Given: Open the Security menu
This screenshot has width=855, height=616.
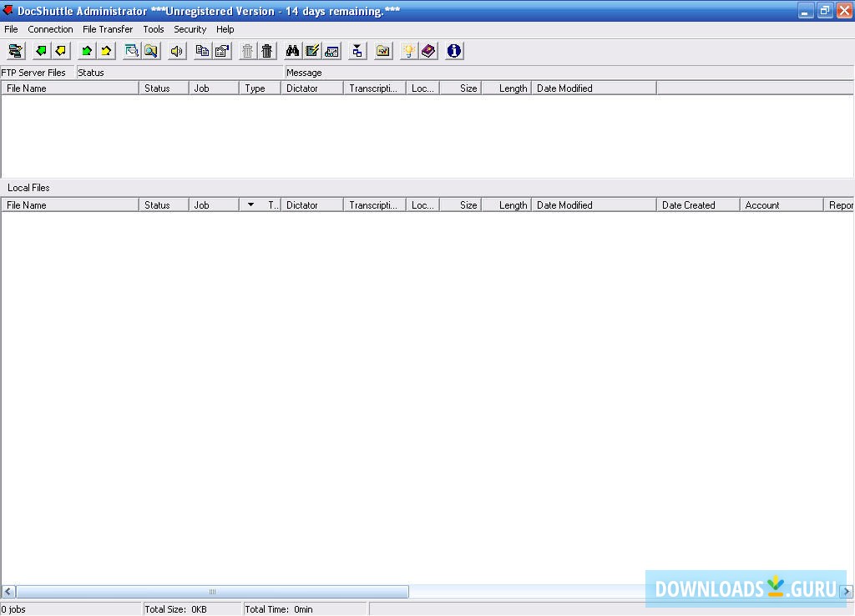Looking at the screenshot, I should point(190,29).
